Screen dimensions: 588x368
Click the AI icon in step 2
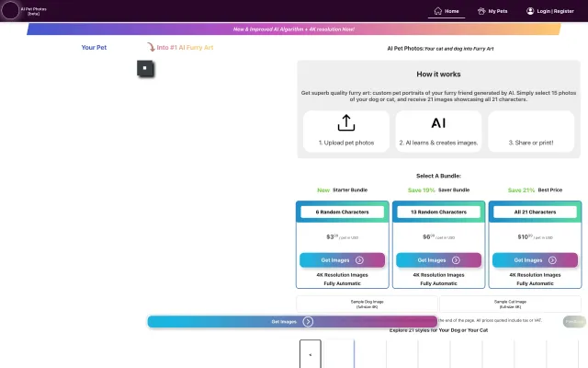pos(438,123)
